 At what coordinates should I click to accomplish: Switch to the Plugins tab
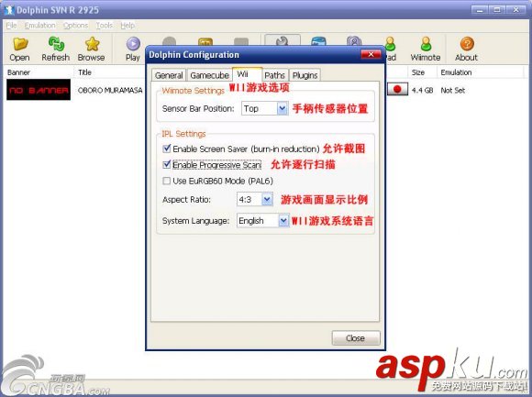coord(305,75)
